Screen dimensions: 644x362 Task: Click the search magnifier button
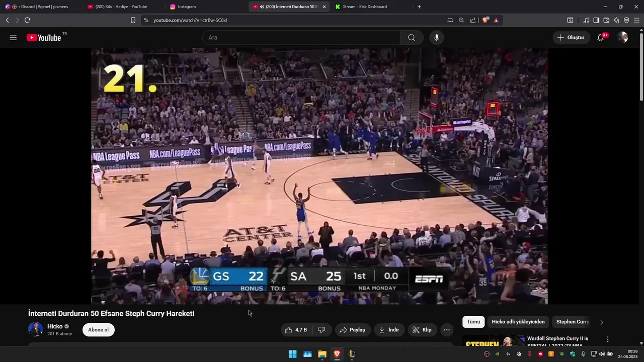coord(412,38)
